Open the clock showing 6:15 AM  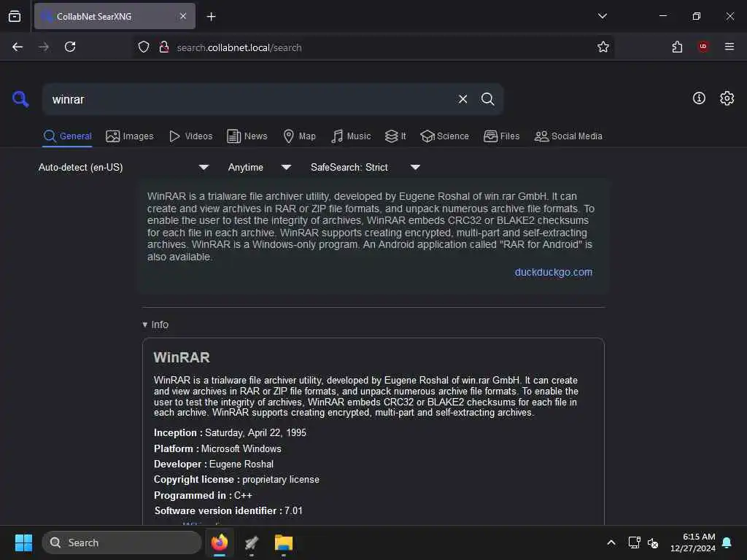coord(693,542)
